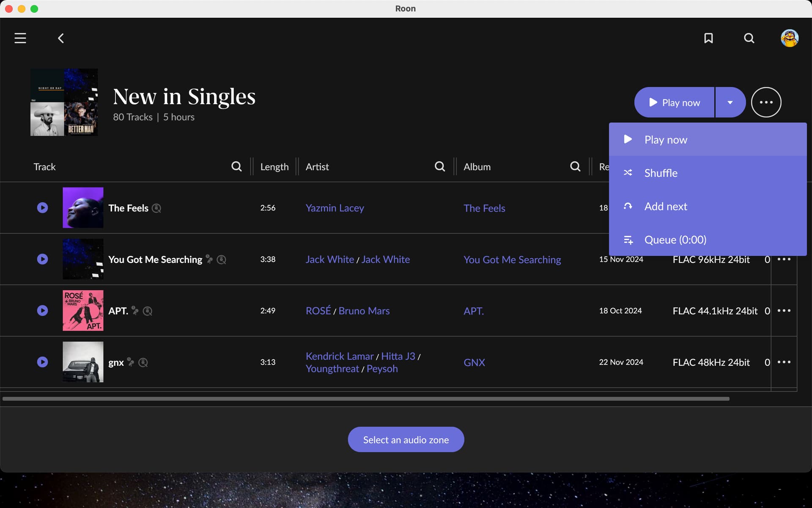Choose Add next in dropdown menu
This screenshot has width=812, height=508.
(708, 206)
